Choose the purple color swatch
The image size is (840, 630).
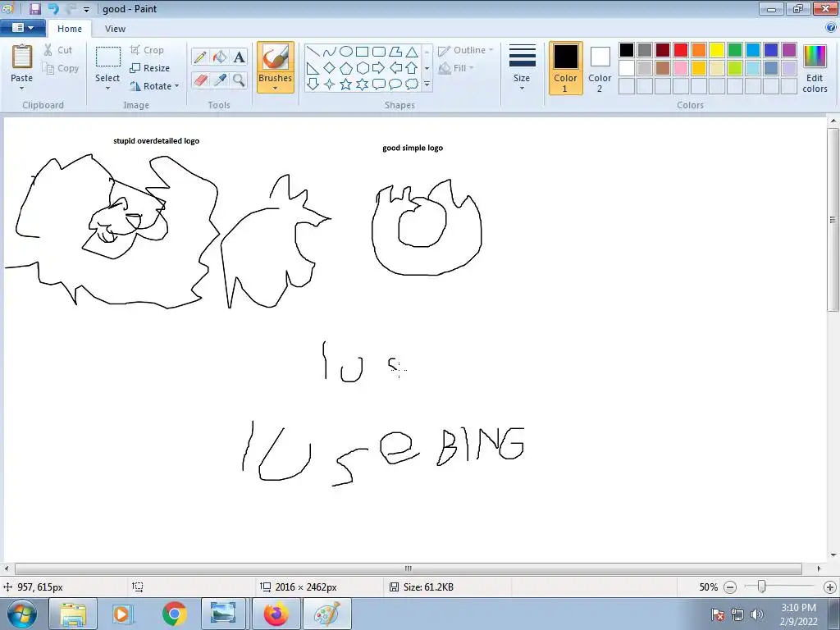tap(789, 50)
